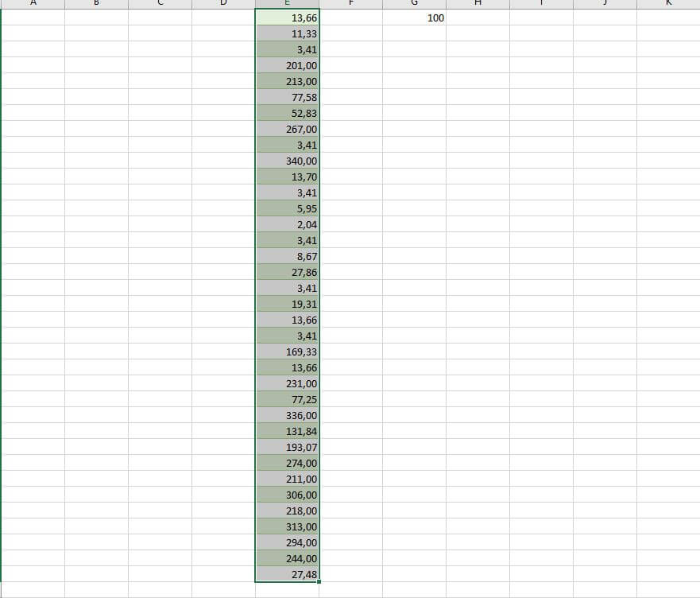Click the 8,67 cell
The width and height of the screenshot is (700, 598).
[x=287, y=256]
